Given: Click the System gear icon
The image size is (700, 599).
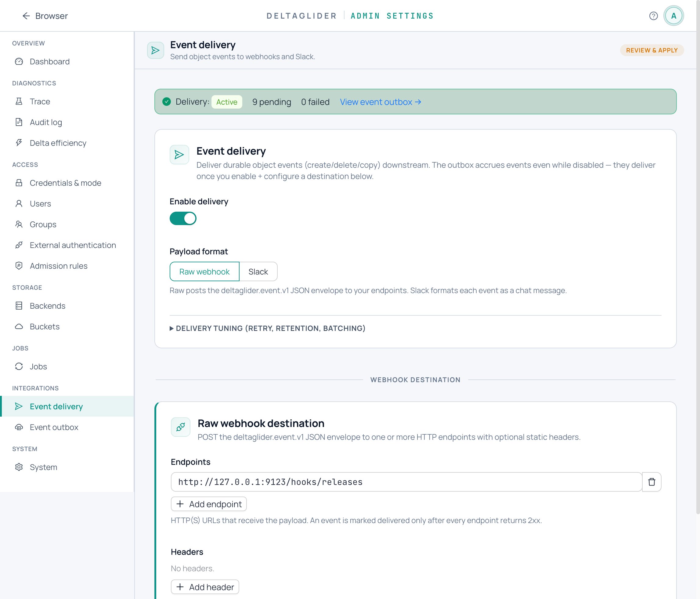Looking at the screenshot, I should tap(19, 467).
